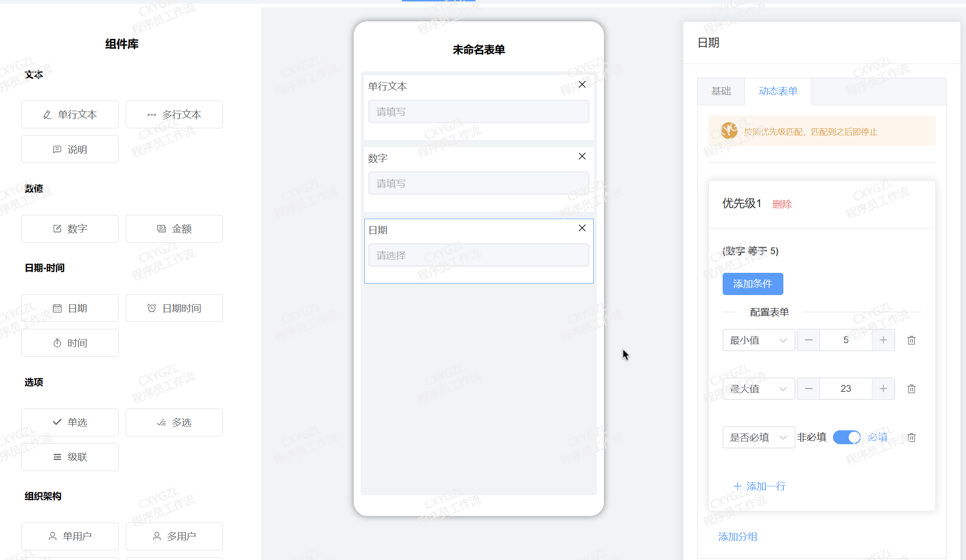Switch to 动态表单 tab in right panel

pyautogui.click(x=778, y=91)
